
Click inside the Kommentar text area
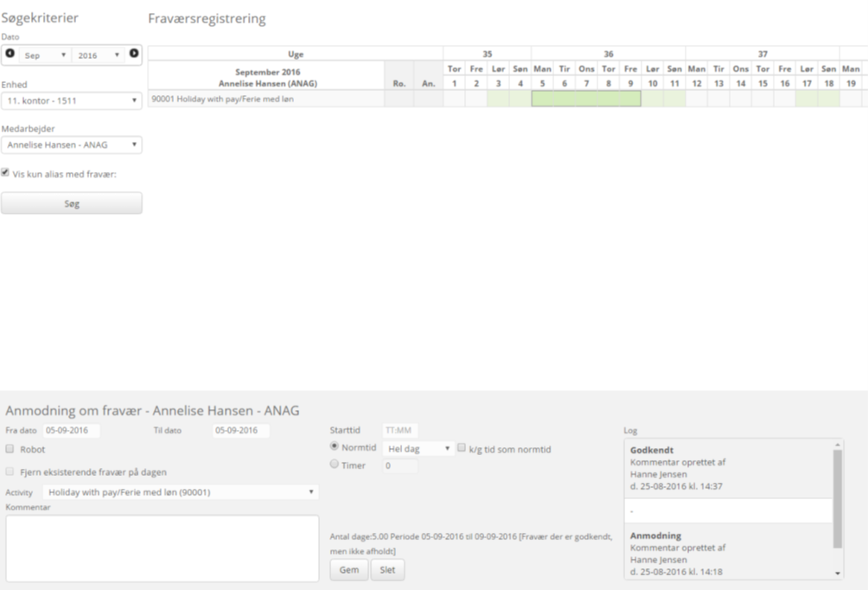pyautogui.click(x=160, y=545)
